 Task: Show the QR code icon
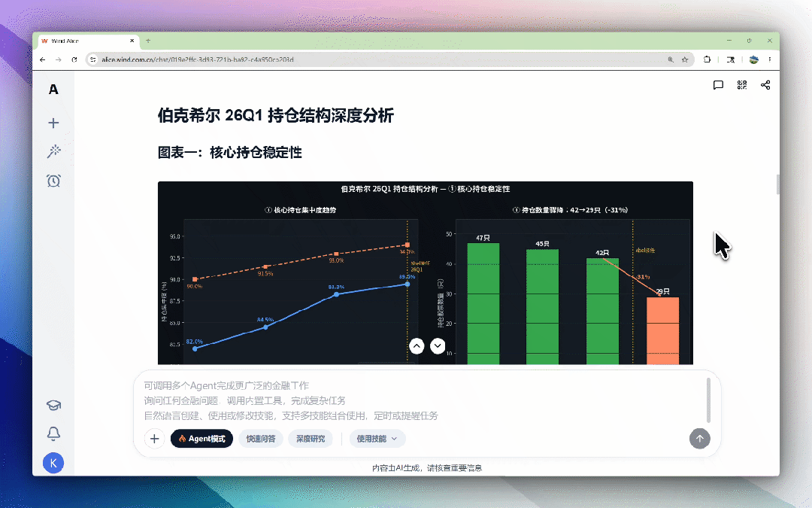click(x=741, y=85)
